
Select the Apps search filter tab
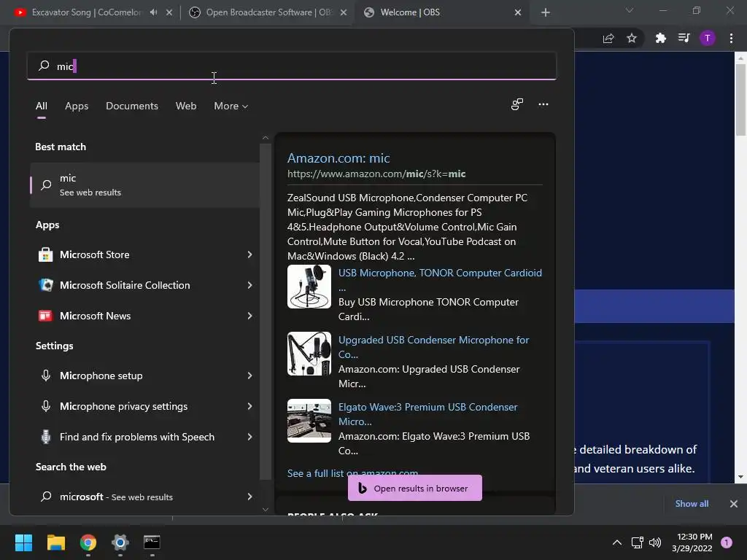pyautogui.click(x=77, y=106)
